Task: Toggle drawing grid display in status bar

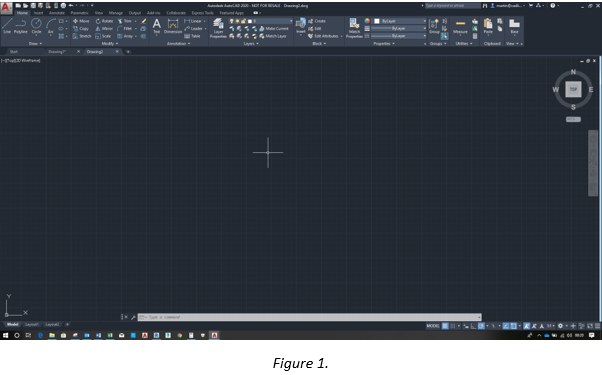Action: tap(445, 326)
